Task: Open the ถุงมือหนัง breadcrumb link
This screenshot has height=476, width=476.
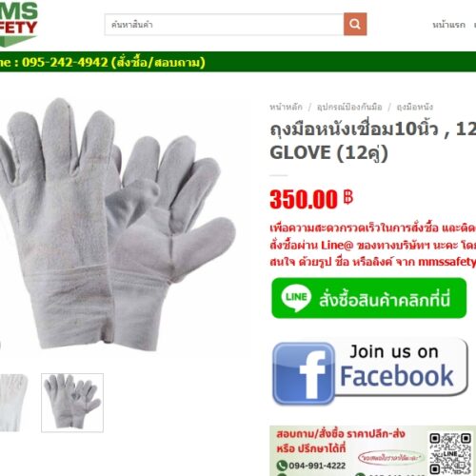Action: click(415, 107)
